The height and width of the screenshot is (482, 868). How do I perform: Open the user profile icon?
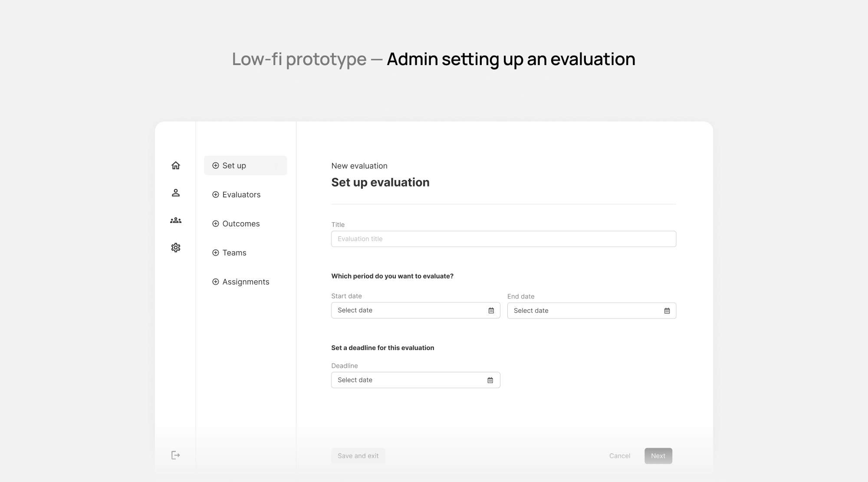pos(176,193)
